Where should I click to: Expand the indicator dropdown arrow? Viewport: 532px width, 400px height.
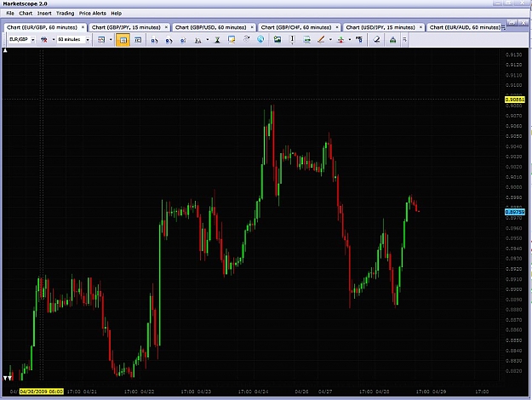(x=208, y=40)
